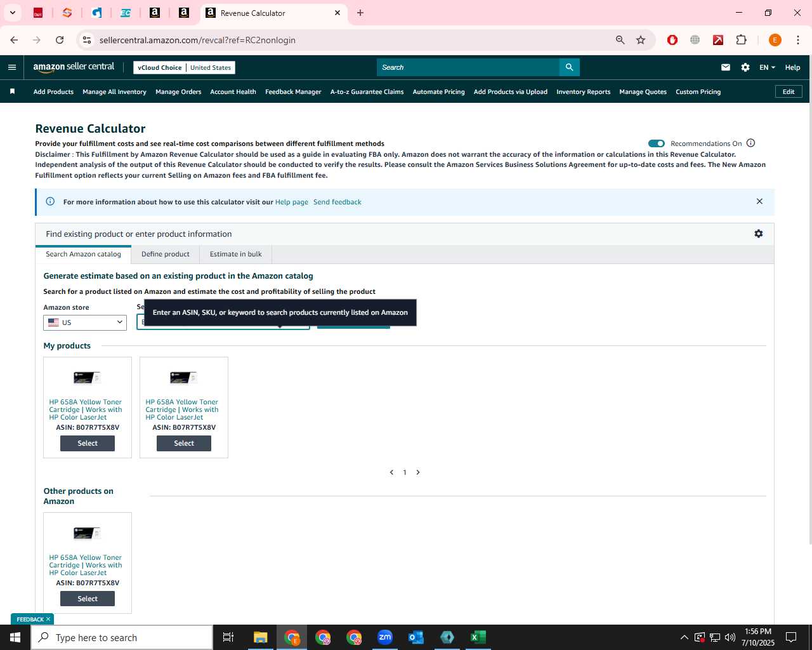Open the messages envelope icon

click(x=726, y=67)
